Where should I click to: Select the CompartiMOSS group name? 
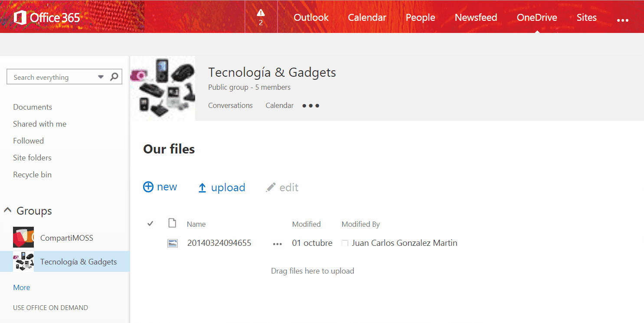(67, 238)
